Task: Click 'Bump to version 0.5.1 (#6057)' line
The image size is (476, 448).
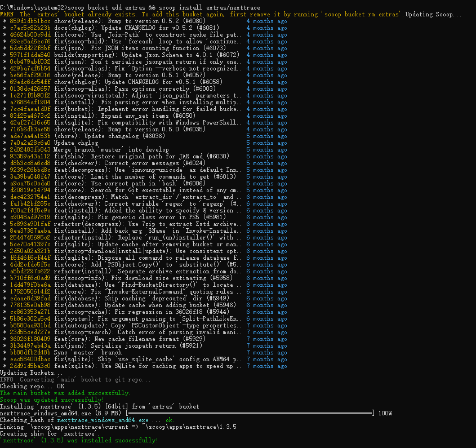Action: [x=157, y=76]
